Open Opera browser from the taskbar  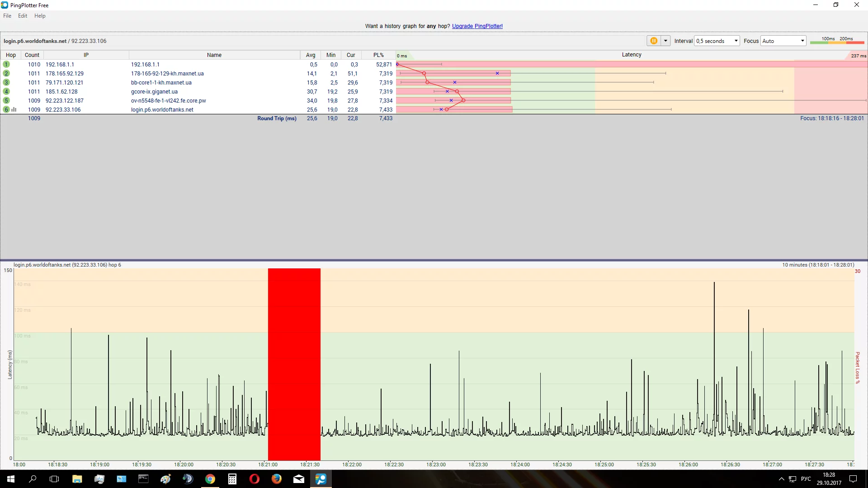point(255,479)
